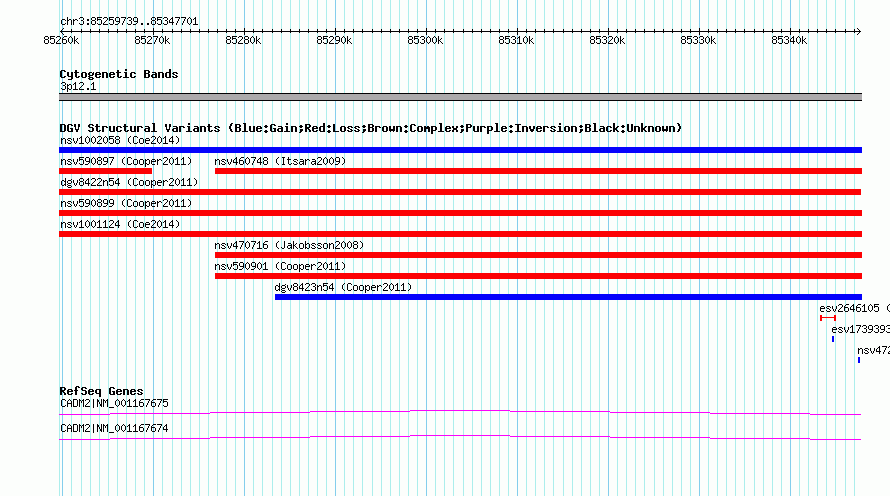Click the 85320k ruler tick label
This screenshot has height=496, width=890.
click(607, 40)
